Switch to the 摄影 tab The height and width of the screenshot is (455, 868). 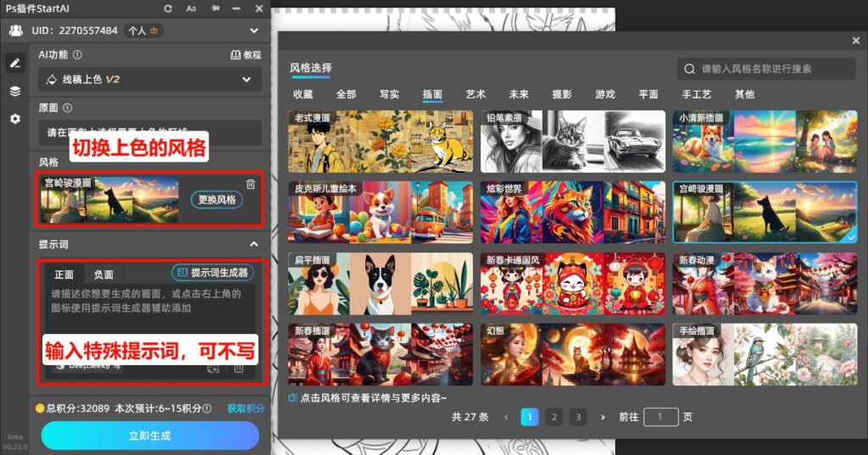pyautogui.click(x=562, y=94)
